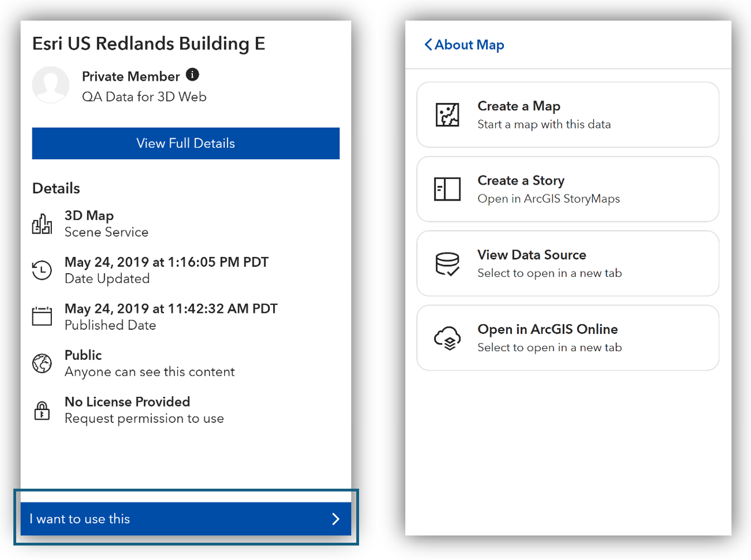The width and height of the screenshot is (751, 560).
Task: Click the info icon beside Private Member
Action: point(192,75)
